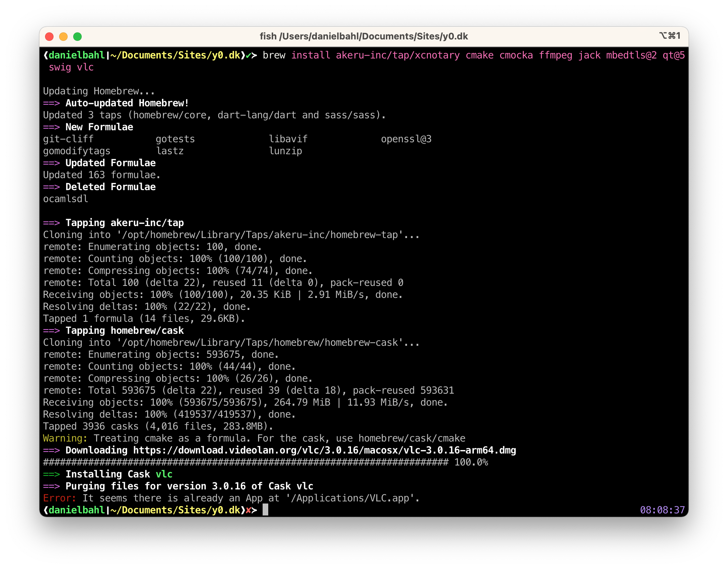The height and width of the screenshot is (569, 728).
Task: Click the 'openssl@3' formula name
Action: pyautogui.click(x=406, y=139)
